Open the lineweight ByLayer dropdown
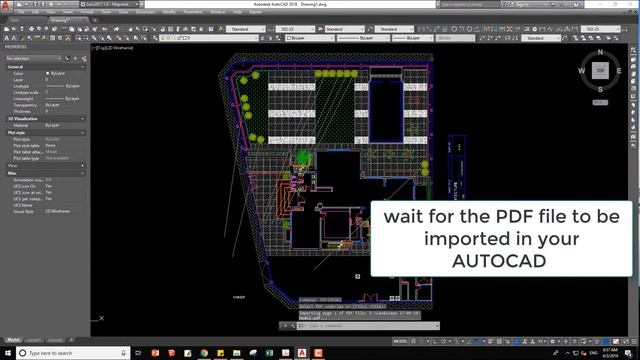 coord(412,38)
